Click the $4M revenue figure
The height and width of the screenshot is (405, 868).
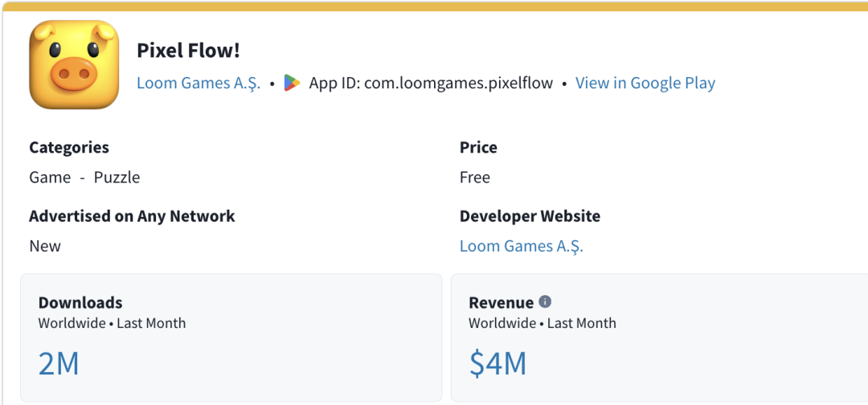497,364
